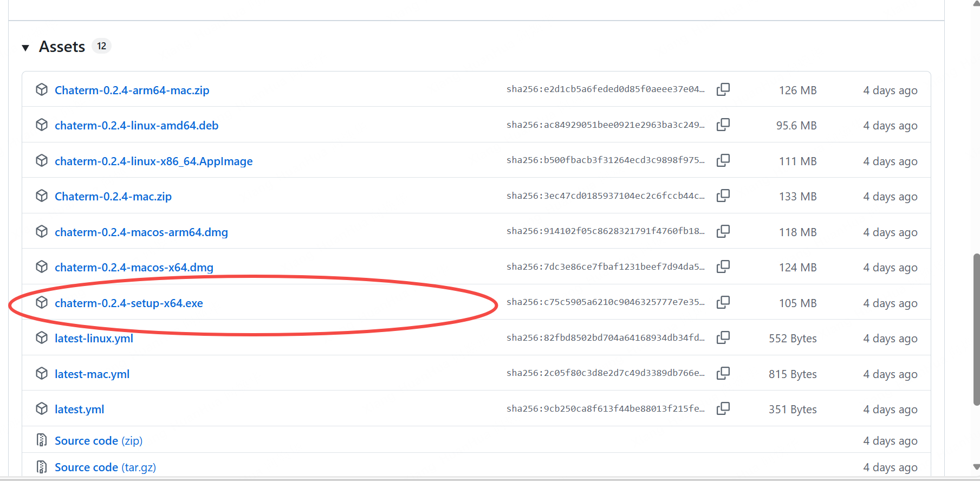Viewport: 980px width, 481px height.
Task: Click the 124 MB file size
Action: point(798,268)
